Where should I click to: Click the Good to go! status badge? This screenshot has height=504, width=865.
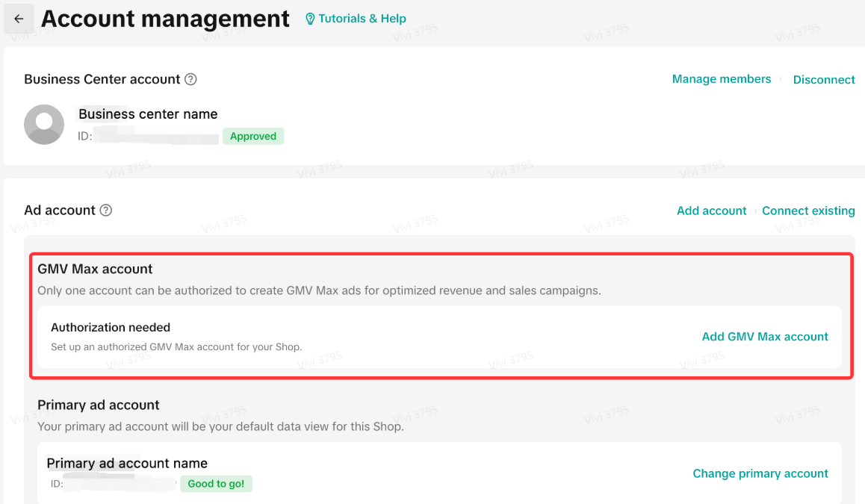(216, 484)
